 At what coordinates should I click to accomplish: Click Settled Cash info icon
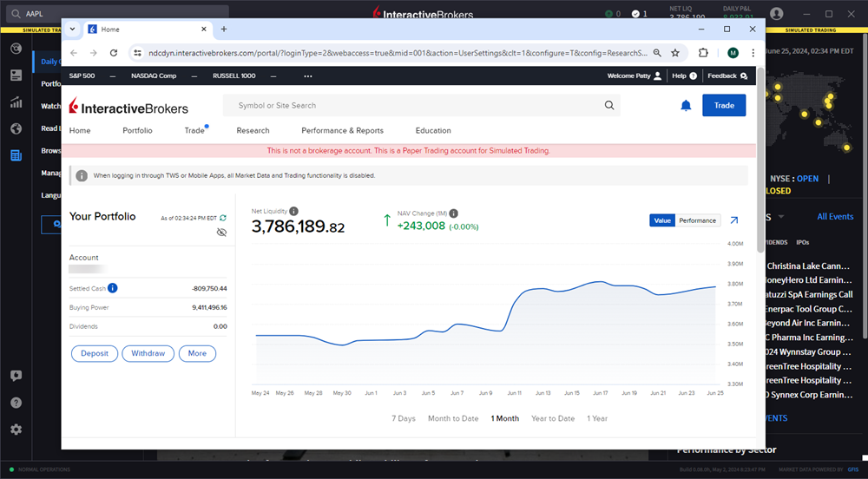coord(112,287)
